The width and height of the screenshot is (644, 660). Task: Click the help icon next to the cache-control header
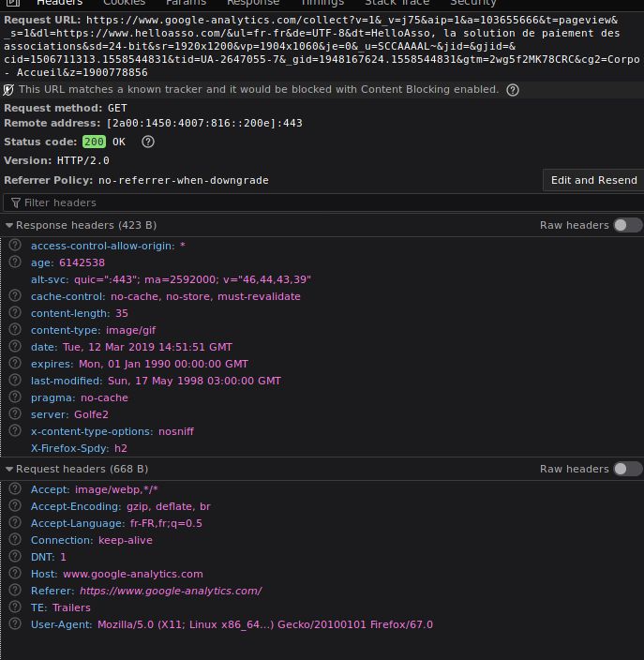pyautogui.click(x=15, y=296)
